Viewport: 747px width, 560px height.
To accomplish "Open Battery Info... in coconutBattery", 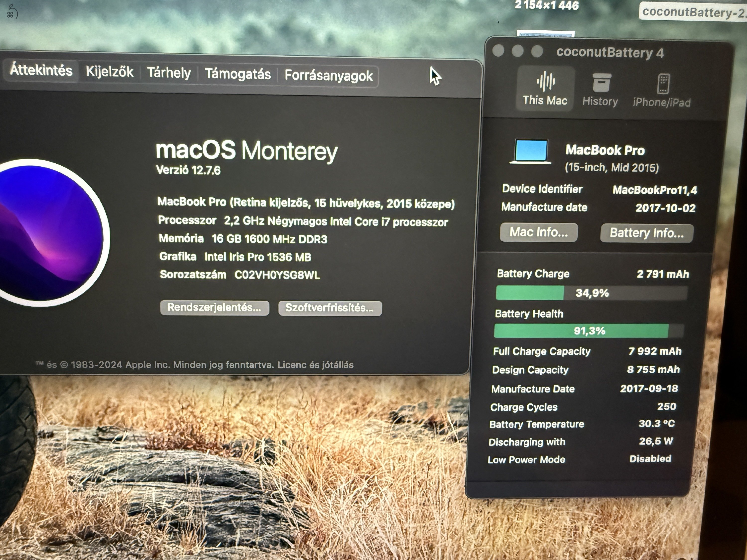I will pyautogui.click(x=647, y=233).
